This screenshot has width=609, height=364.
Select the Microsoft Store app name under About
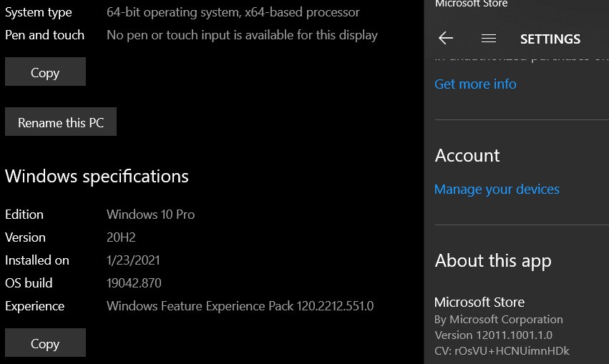479,302
